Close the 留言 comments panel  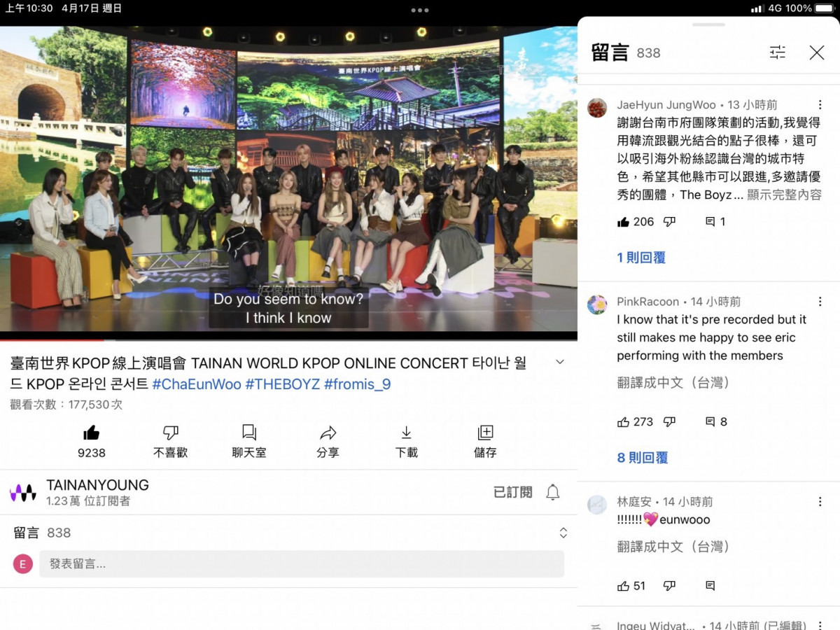817,52
